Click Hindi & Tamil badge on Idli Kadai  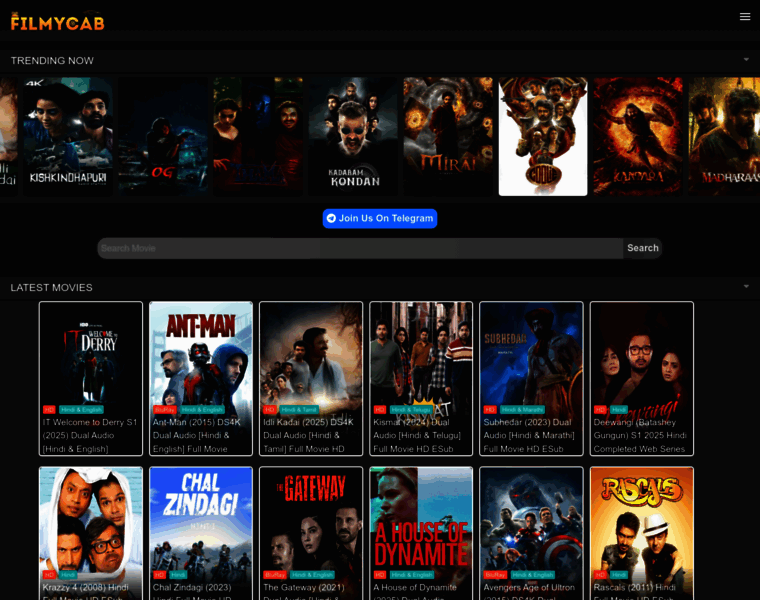pyautogui.click(x=299, y=410)
